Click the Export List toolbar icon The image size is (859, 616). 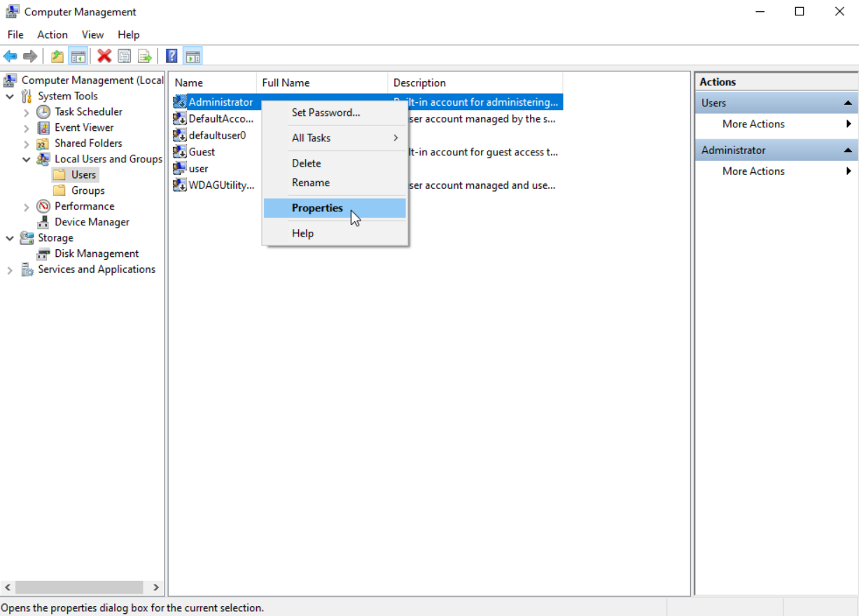point(145,56)
